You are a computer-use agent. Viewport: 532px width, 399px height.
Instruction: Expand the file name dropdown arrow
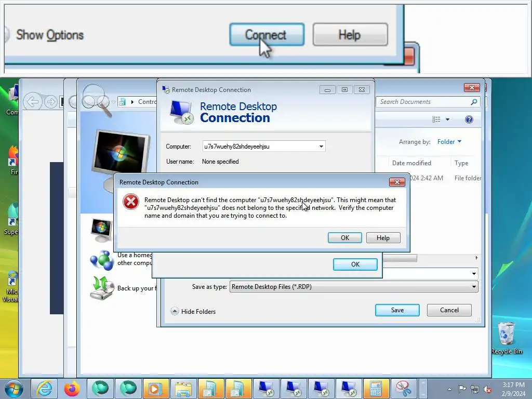(474, 274)
